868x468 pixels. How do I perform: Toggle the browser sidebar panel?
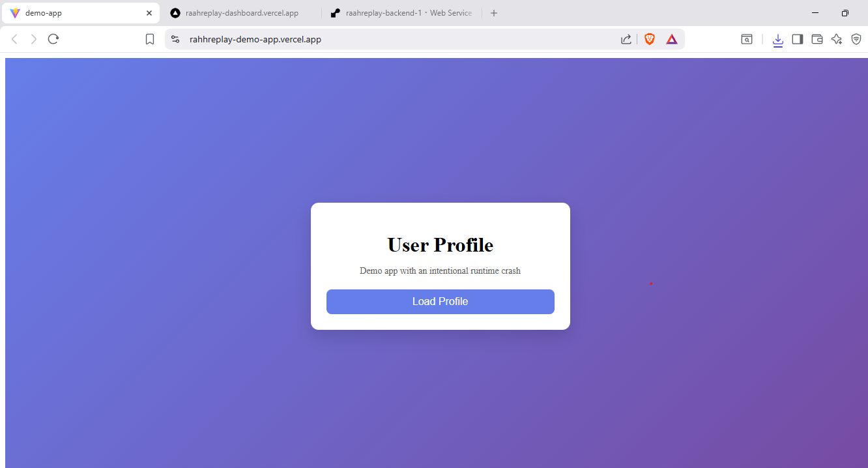tap(797, 39)
